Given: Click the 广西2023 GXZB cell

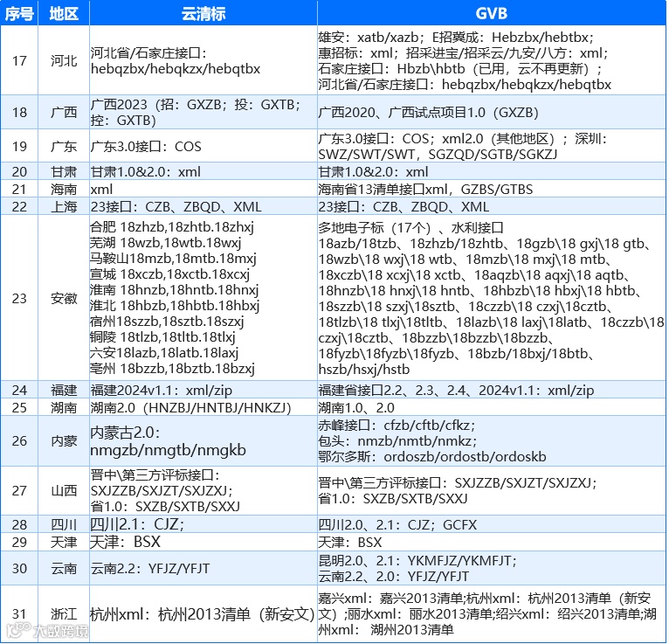Looking at the screenshot, I should click(203, 112).
